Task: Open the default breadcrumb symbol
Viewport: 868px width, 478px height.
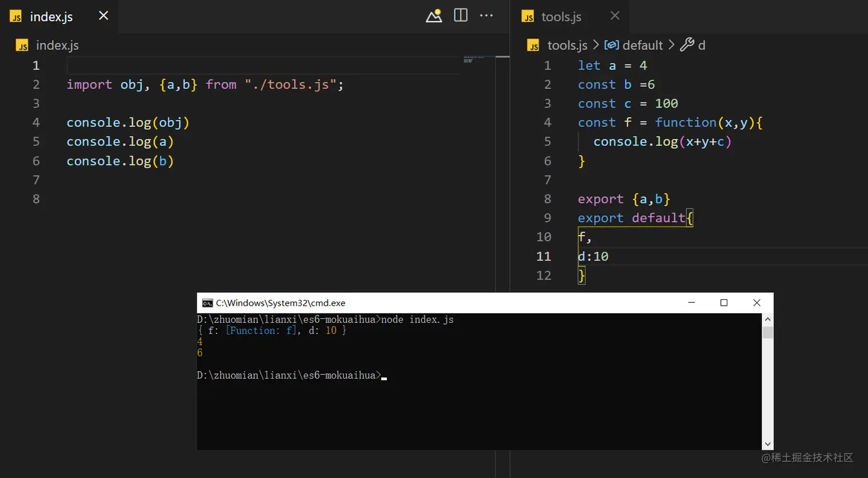Action: click(642, 45)
